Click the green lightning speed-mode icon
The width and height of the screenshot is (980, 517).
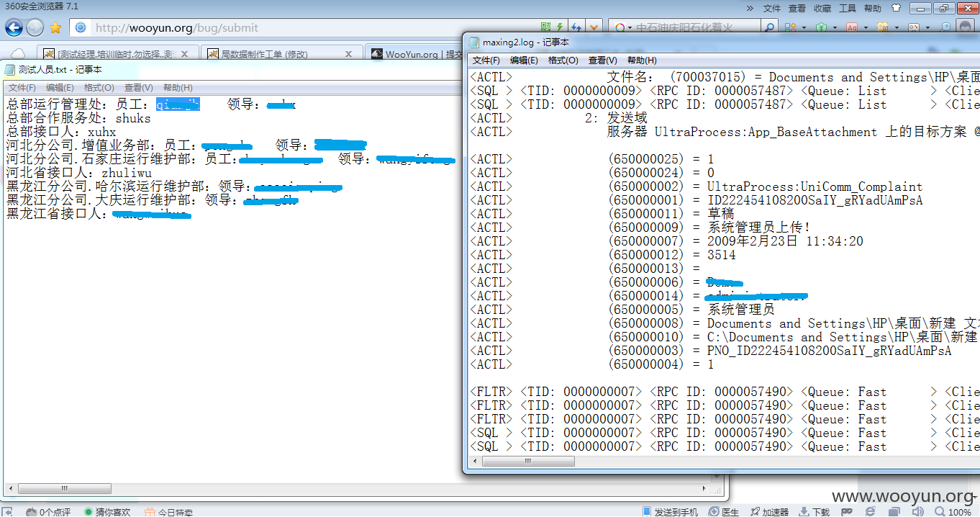pyautogui.click(x=559, y=28)
